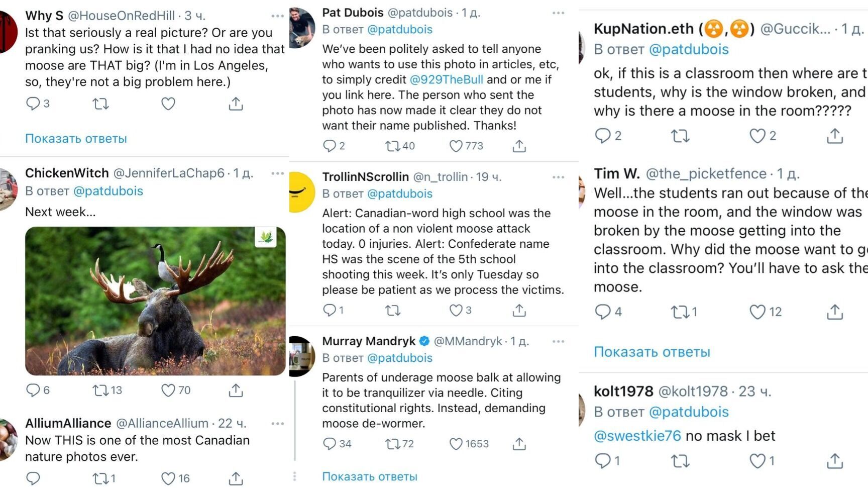
Task: Like AlliumAlliance's Canadian nature photo tweet
Action: point(168,478)
